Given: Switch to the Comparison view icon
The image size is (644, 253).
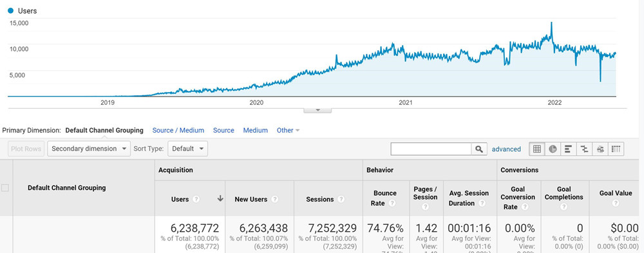Looking at the screenshot, I should tap(584, 149).
